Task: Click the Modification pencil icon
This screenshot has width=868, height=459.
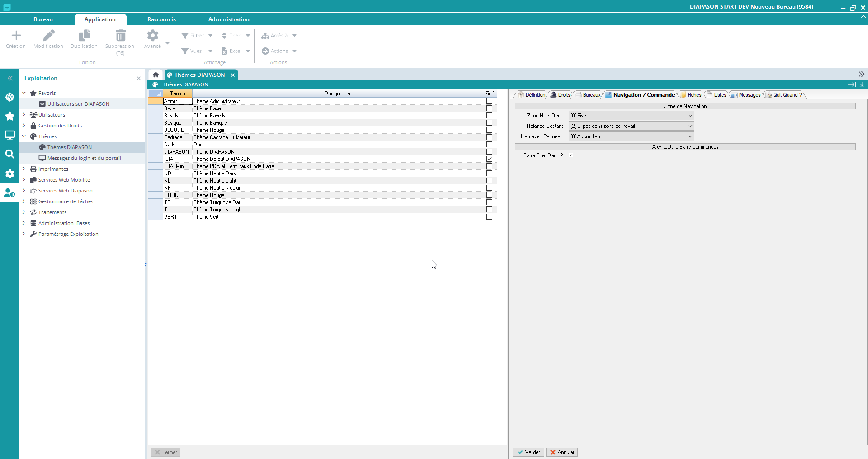Action: (48, 36)
